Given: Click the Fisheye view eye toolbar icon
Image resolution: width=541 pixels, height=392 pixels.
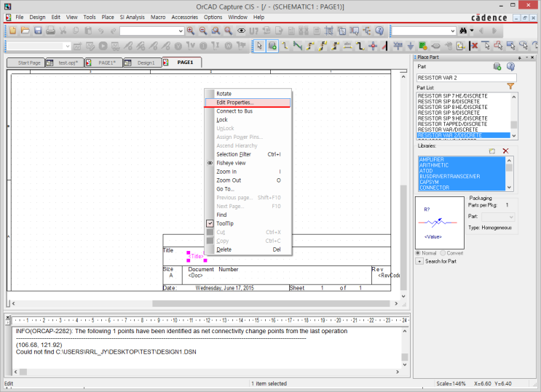Looking at the screenshot, I should coord(241,31).
